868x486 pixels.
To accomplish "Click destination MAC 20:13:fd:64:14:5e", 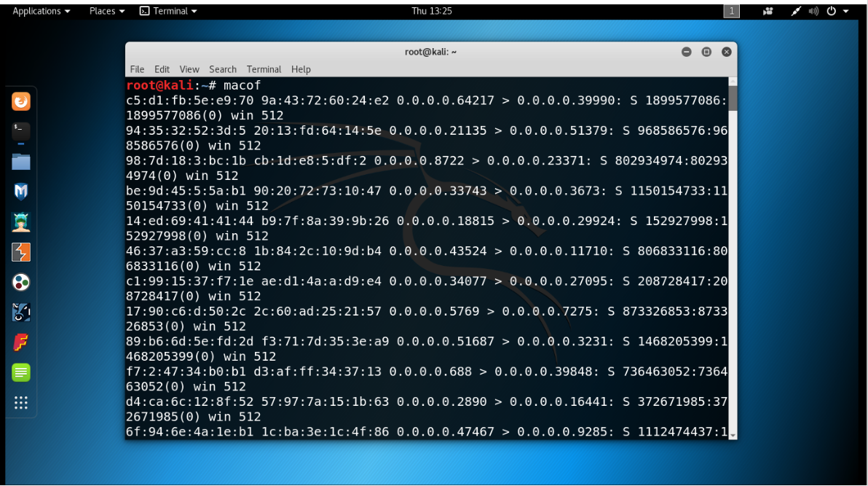I will [x=317, y=130].
